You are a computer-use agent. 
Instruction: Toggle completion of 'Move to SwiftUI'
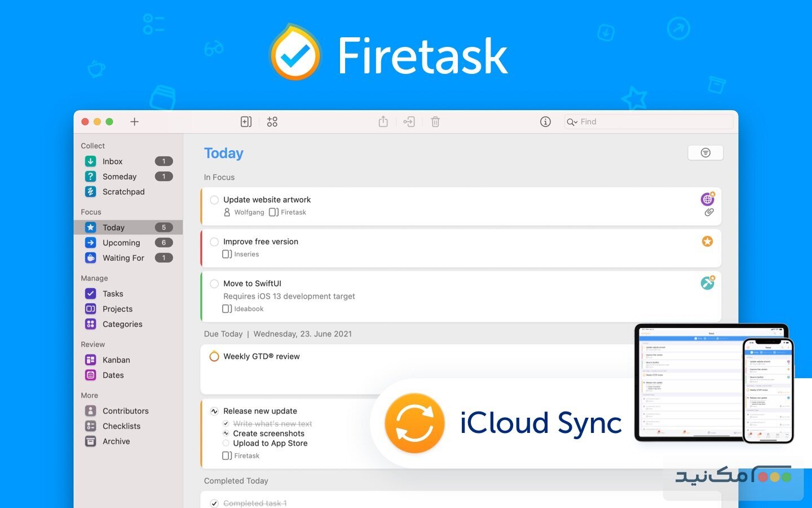(x=214, y=283)
